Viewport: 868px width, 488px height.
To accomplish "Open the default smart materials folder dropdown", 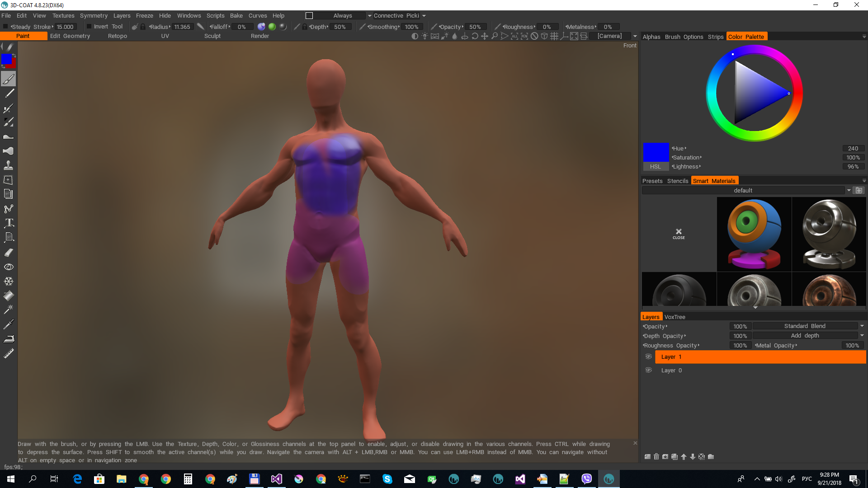I will coord(849,190).
